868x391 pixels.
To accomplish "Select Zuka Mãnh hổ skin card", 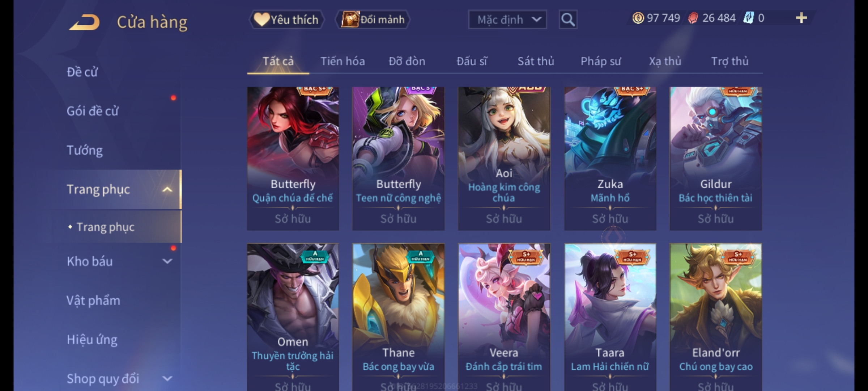I will point(610,159).
